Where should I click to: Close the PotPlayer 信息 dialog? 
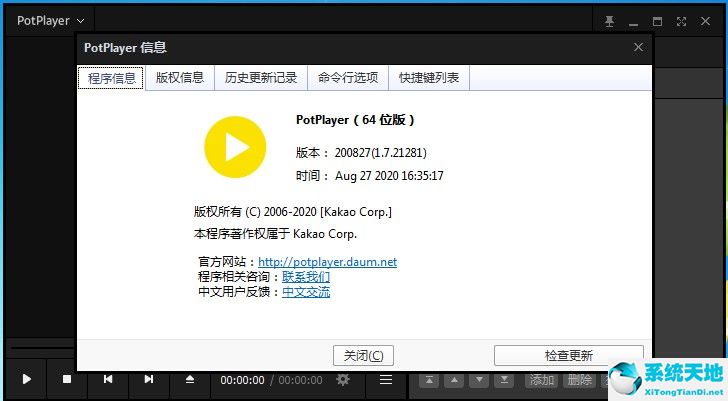point(638,47)
